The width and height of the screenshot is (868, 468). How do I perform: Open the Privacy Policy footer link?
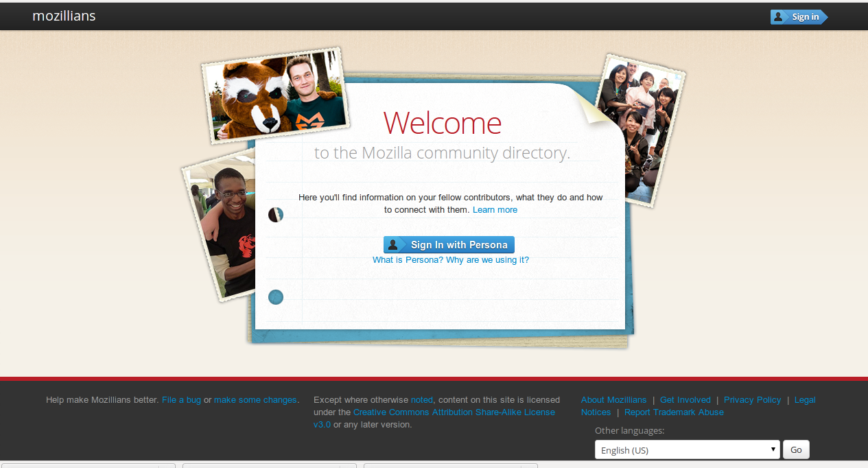point(752,400)
